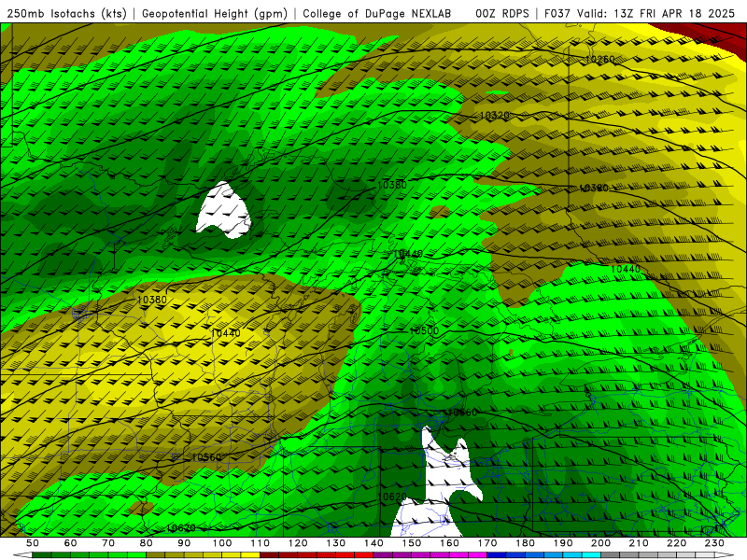Image resolution: width=747 pixels, height=560 pixels.
Task: Select the '00Z RDPS' model run text
Action: [x=502, y=14]
